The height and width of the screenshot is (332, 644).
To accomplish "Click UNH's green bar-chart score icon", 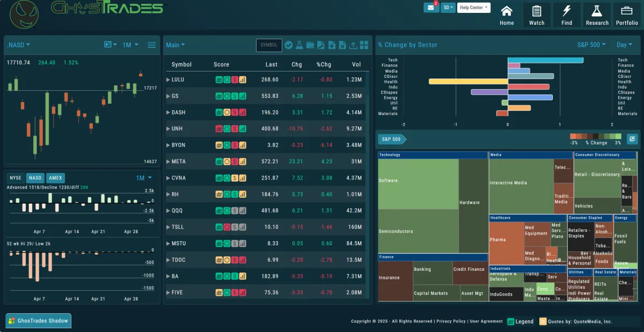I will point(243,129).
